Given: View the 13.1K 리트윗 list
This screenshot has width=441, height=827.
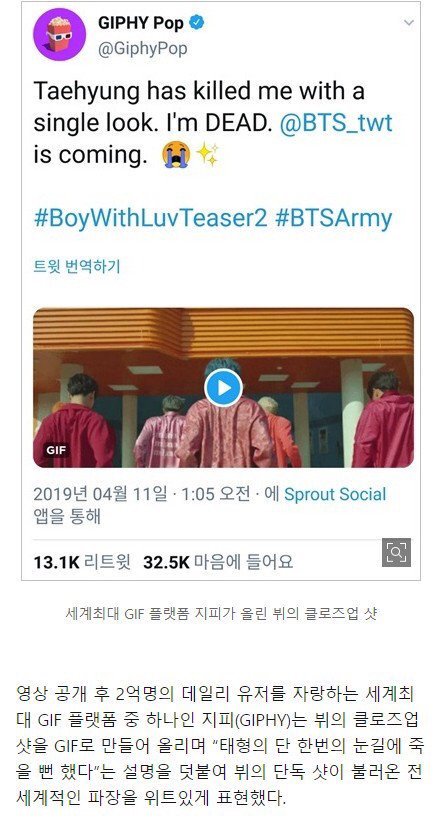Looking at the screenshot, I should (82, 562).
